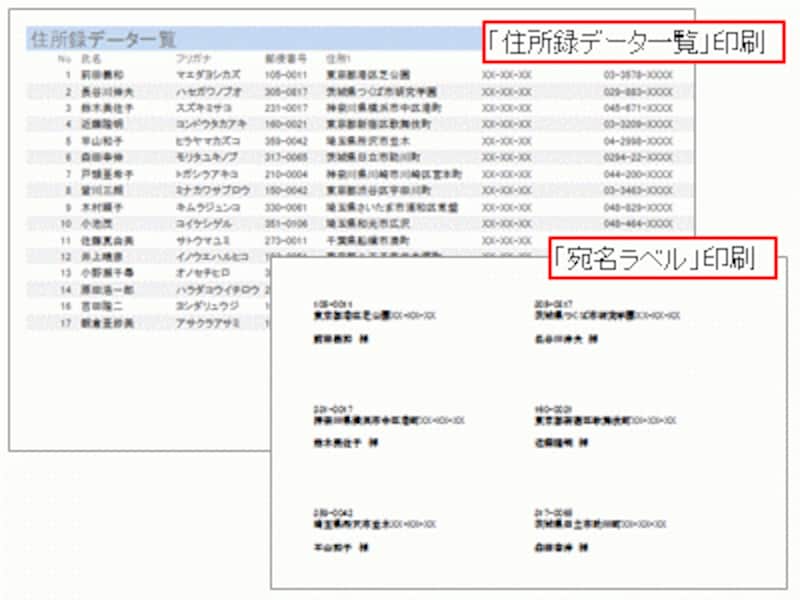Image resolution: width=800 pixels, height=600 pixels.
Task: Select the 森田幸伸 様 addressee on the label sheet
Action: 562,547
